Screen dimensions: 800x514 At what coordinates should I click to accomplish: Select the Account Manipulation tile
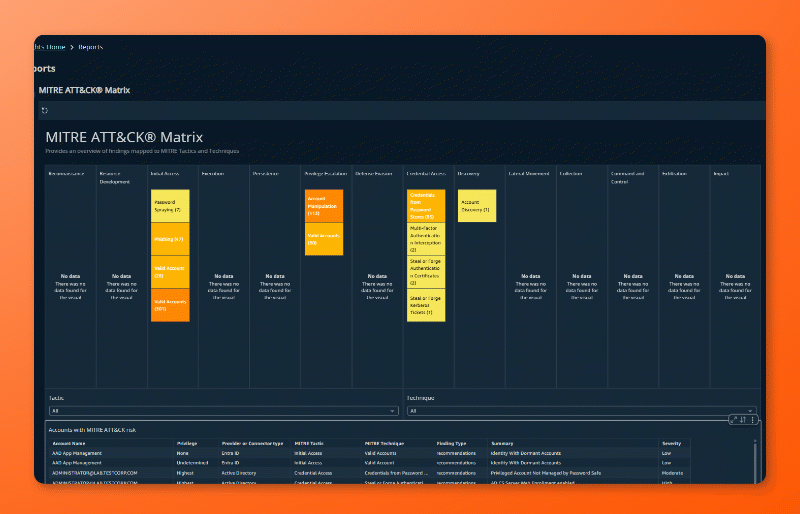click(x=324, y=206)
